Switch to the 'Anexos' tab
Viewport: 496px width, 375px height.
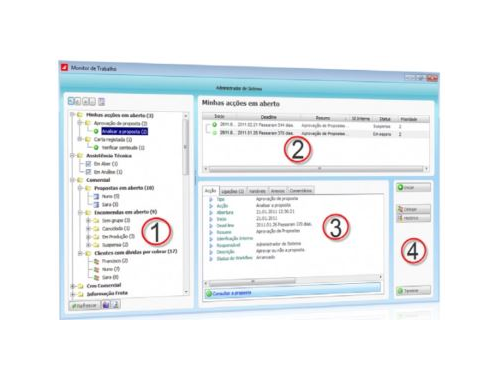click(x=277, y=191)
